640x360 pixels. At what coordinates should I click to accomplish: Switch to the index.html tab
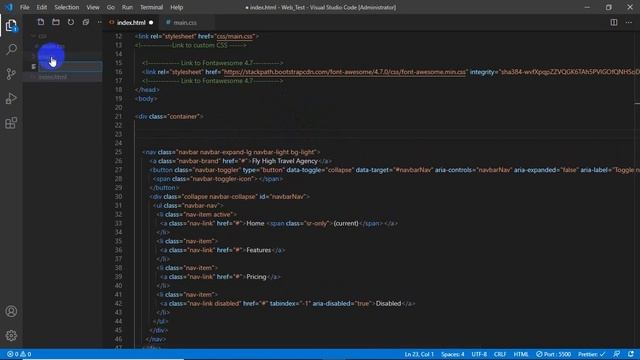click(x=131, y=22)
